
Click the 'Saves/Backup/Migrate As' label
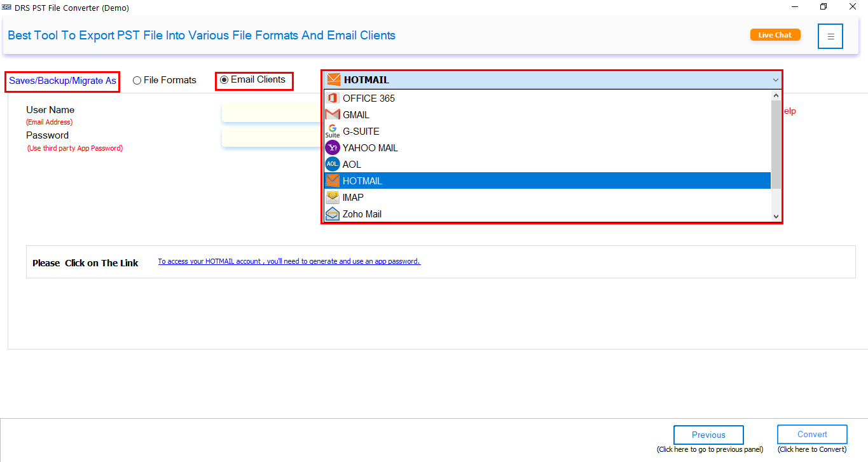[x=62, y=81]
